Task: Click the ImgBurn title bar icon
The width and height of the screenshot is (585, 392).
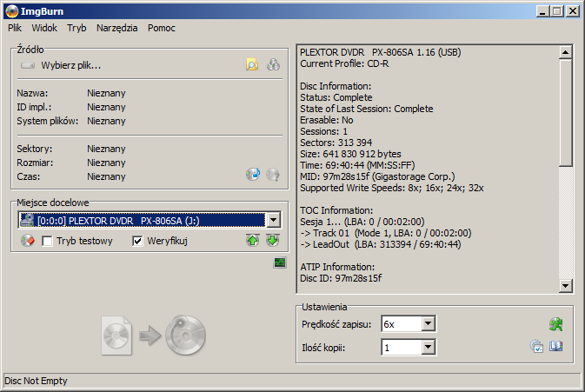Action: pyautogui.click(x=12, y=11)
